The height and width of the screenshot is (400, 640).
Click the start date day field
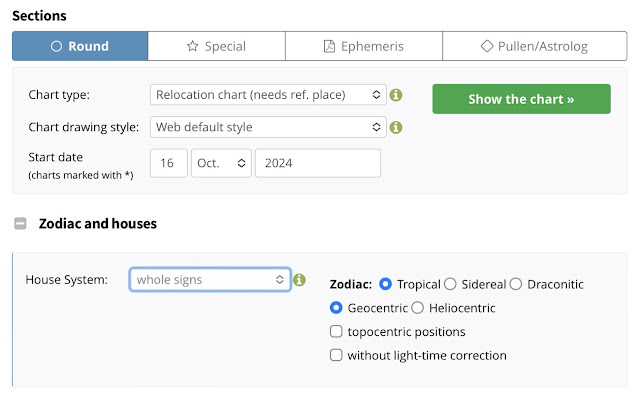coord(169,163)
